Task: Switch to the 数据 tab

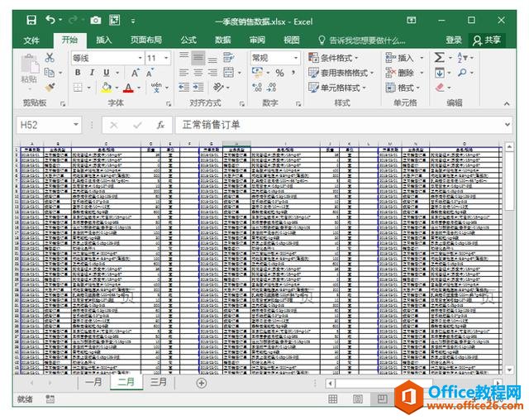Action: (x=222, y=41)
